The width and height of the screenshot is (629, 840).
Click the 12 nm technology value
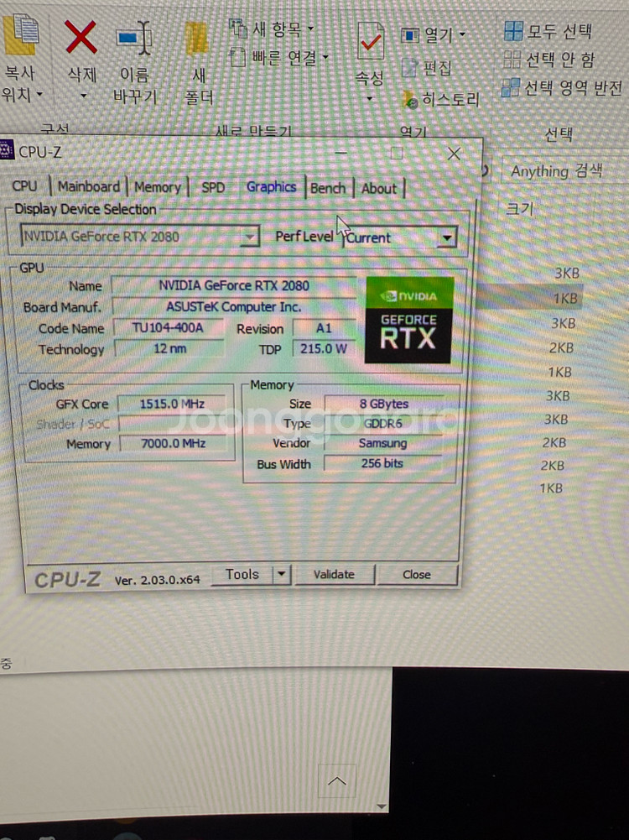[x=169, y=349]
